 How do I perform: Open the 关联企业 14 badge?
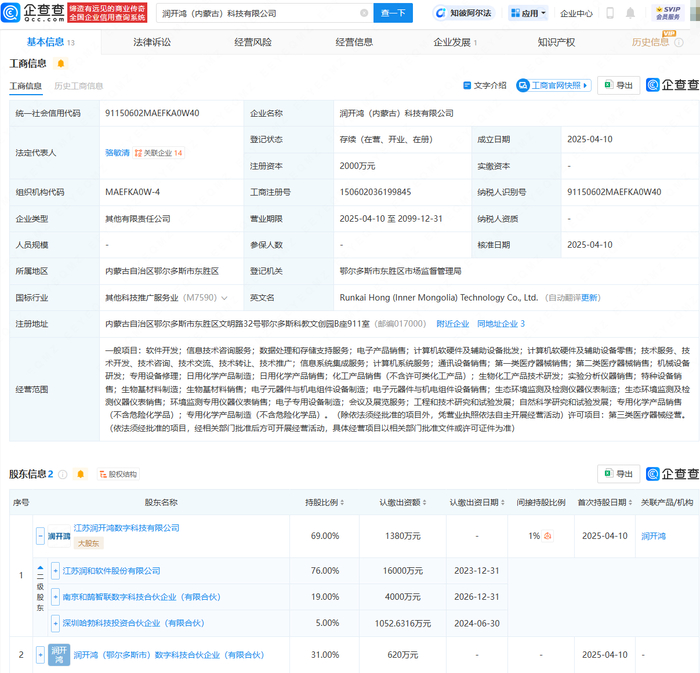tap(158, 153)
